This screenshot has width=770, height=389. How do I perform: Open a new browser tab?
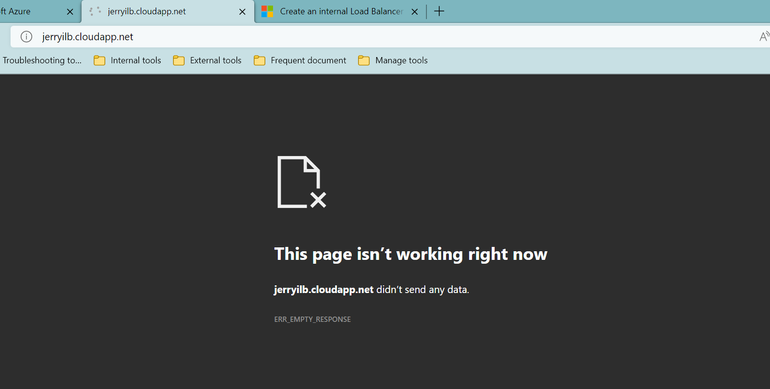(439, 11)
